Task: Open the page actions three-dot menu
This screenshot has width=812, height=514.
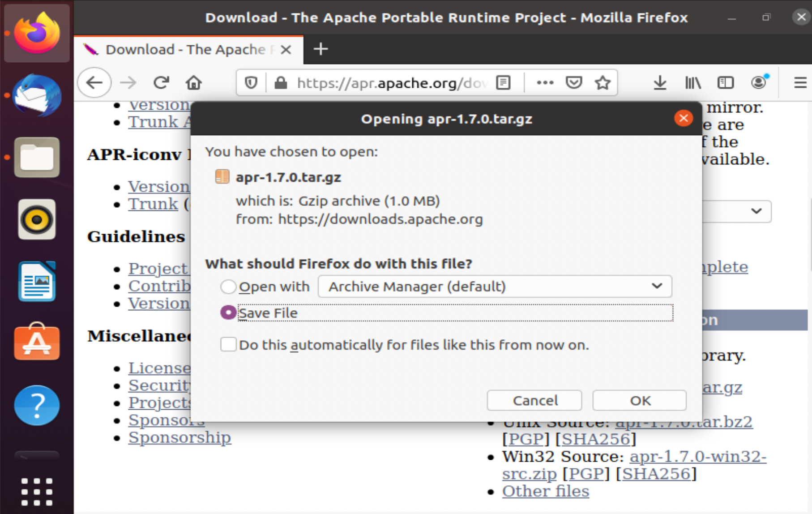Action: [545, 83]
